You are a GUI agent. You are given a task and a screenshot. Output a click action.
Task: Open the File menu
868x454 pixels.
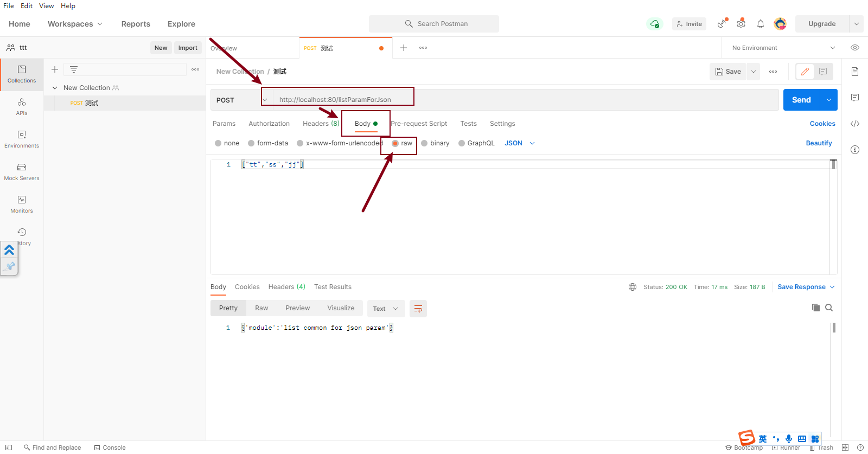[9, 5]
